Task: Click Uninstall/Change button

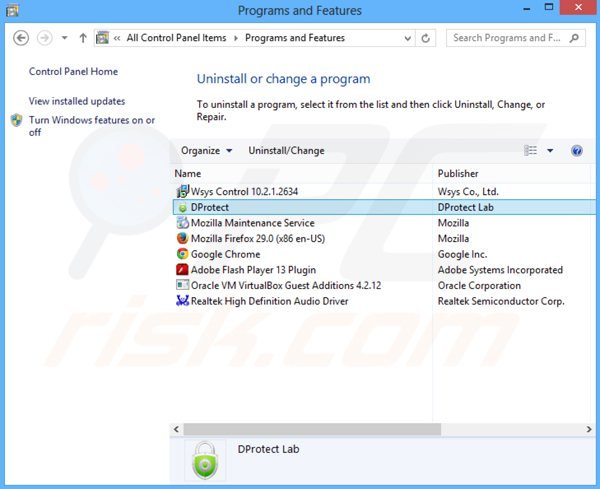Action: coord(286,151)
